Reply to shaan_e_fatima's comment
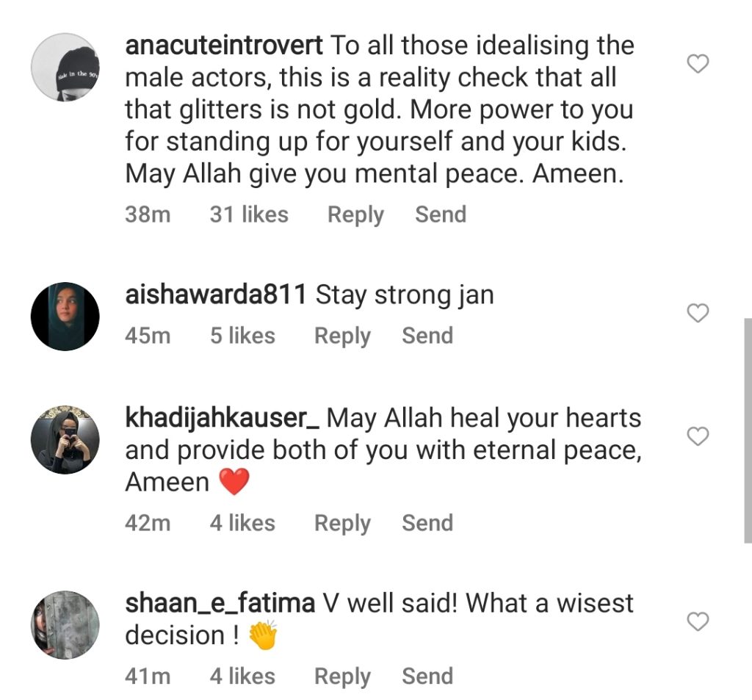The width and height of the screenshot is (752, 700). [342, 676]
